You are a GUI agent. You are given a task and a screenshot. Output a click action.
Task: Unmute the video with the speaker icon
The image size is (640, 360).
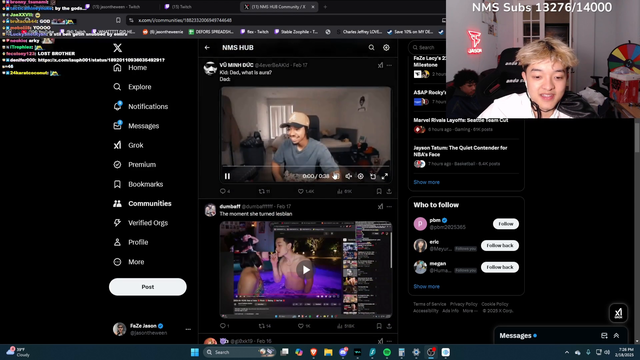(x=349, y=176)
